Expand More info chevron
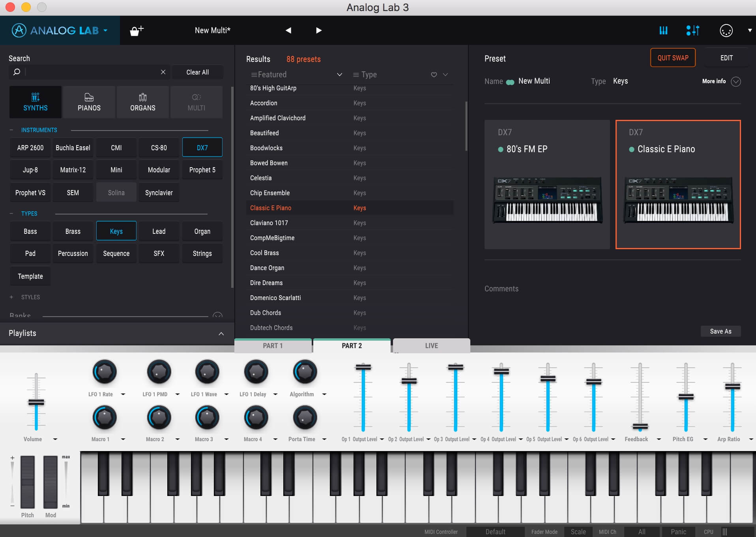Image resolution: width=756 pixels, height=537 pixels. click(736, 81)
